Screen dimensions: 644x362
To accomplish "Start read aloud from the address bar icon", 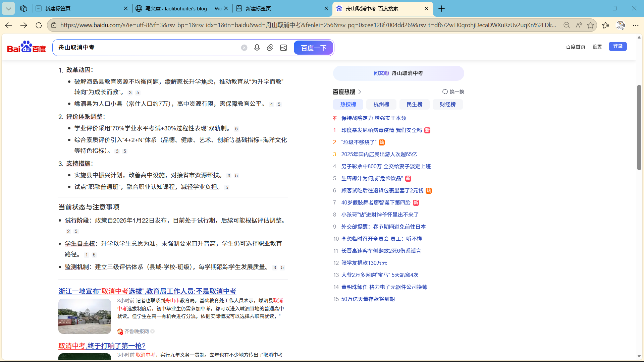I will [579, 25].
